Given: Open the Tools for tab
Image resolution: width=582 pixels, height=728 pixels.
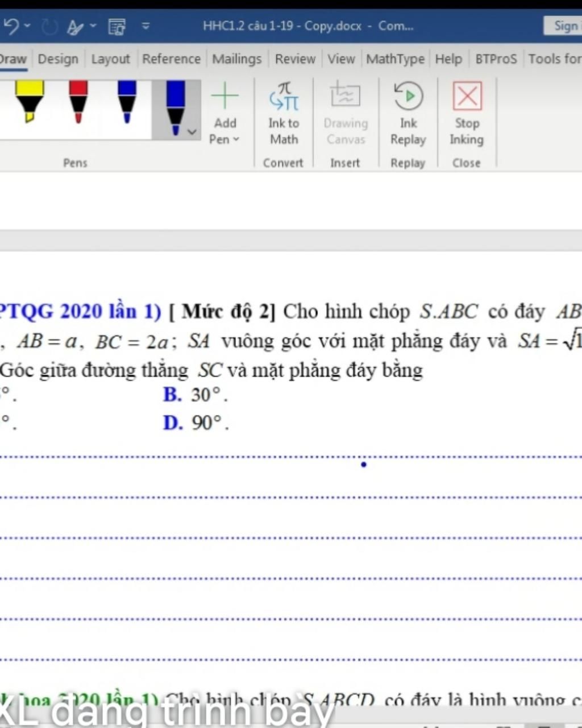Looking at the screenshot, I should pos(555,59).
